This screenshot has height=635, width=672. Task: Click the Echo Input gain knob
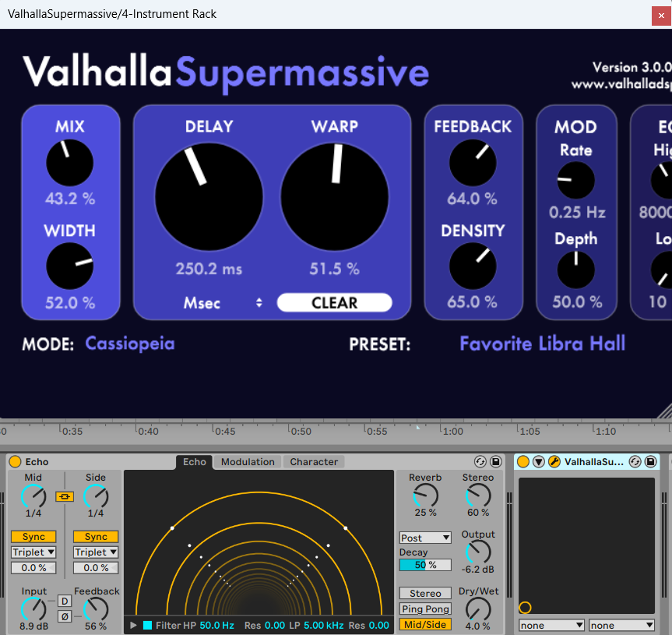click(33, 609)
